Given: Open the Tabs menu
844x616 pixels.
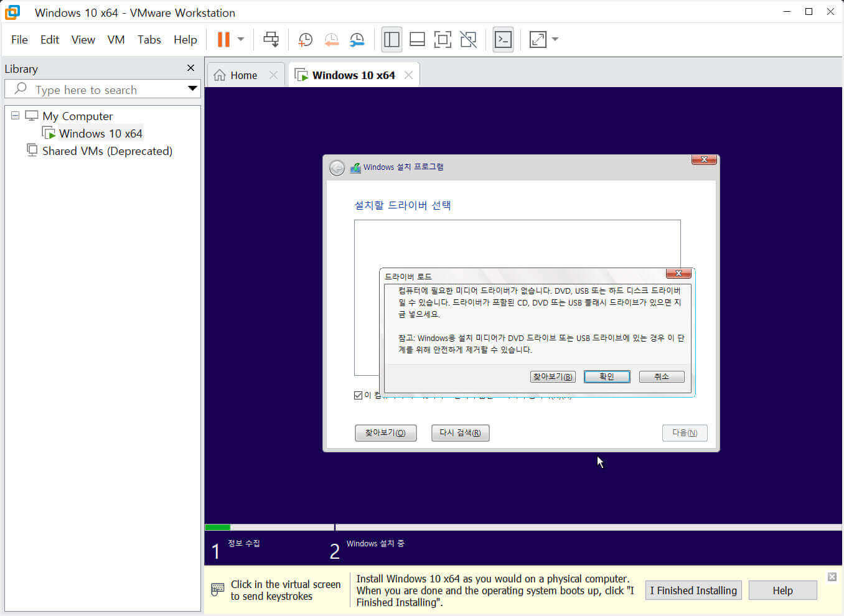Looking at the screenshot, I should (x=149, y=40).
